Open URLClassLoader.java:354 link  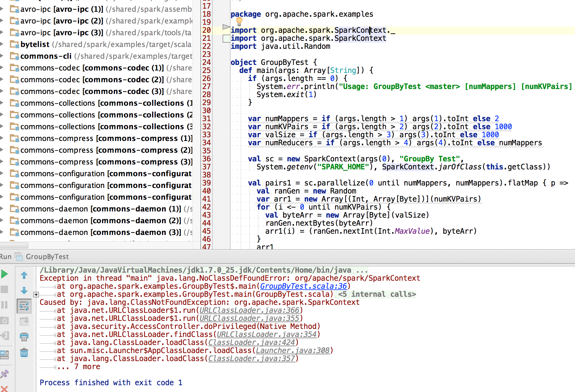[266, 334]
